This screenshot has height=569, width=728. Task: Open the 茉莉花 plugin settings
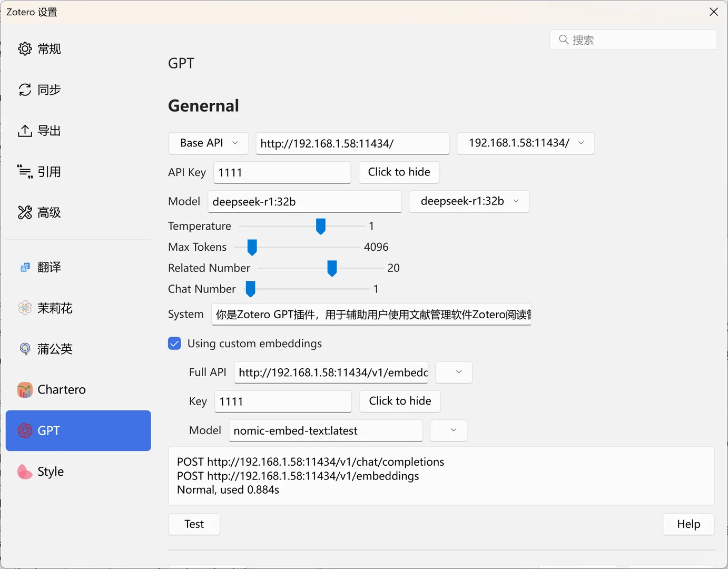(78, 308)
